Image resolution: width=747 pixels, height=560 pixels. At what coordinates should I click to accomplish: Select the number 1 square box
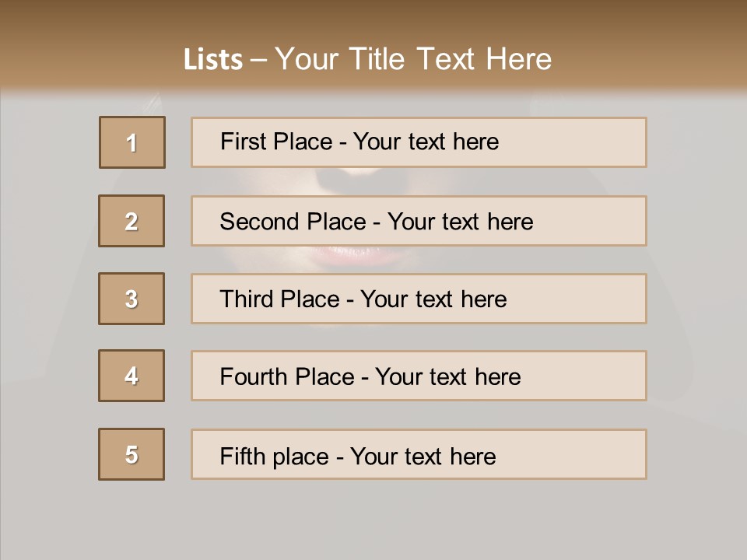132,142
